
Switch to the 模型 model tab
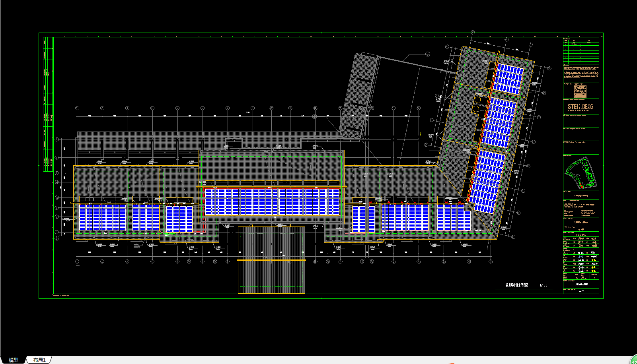(x=14, y=360)
